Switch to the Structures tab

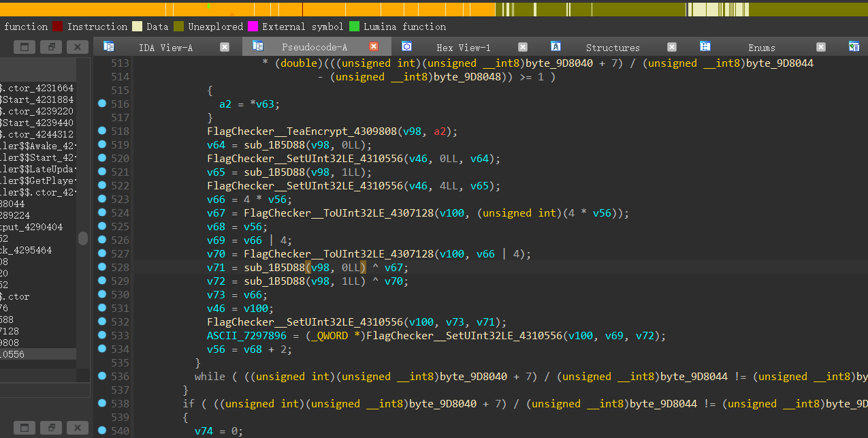click(x=612, y=48)
